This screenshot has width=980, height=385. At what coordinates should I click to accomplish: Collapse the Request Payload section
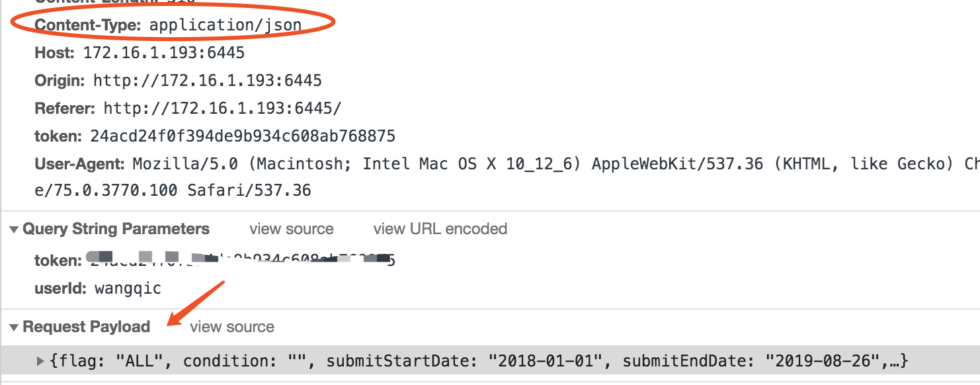coord(14,327)
